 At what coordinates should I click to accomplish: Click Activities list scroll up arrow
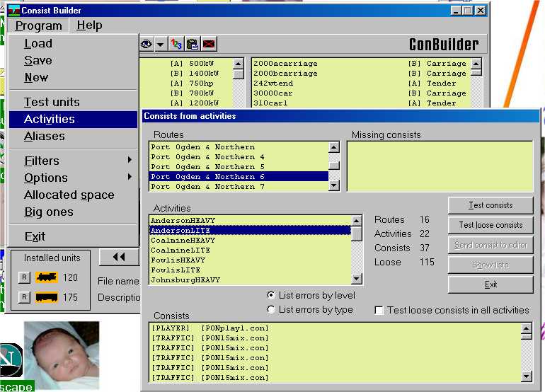tap(357, 221)
